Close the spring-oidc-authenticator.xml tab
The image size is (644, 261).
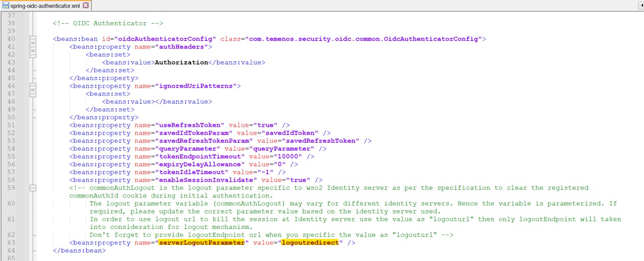tap(85, 6)
